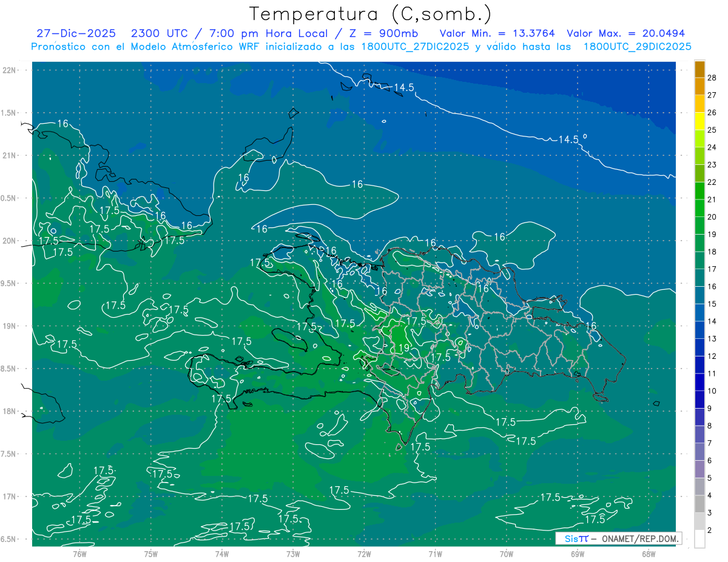The height and width of the screenshot is (562, 728).
Task: Click the dark blue legend swatch between 10 and 11
Action: tap(699, 383)
